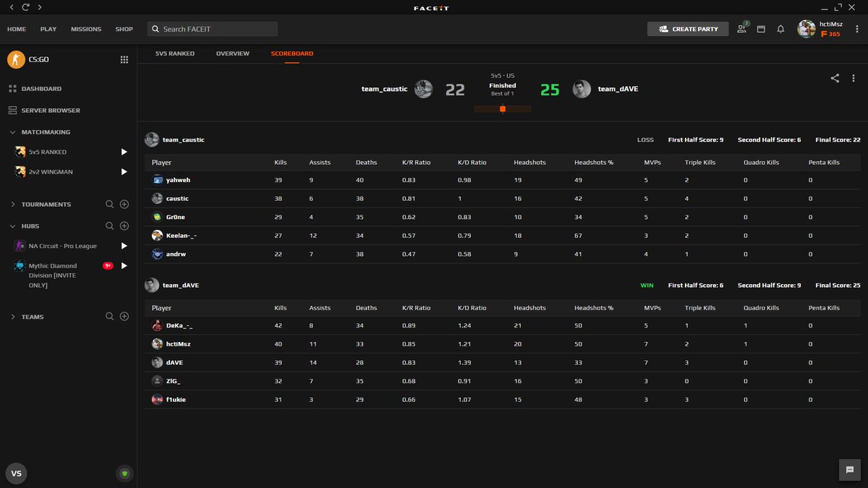Screen dimensions: 868x488
Task: Go back using the top-left arrow
Action: 12,7
